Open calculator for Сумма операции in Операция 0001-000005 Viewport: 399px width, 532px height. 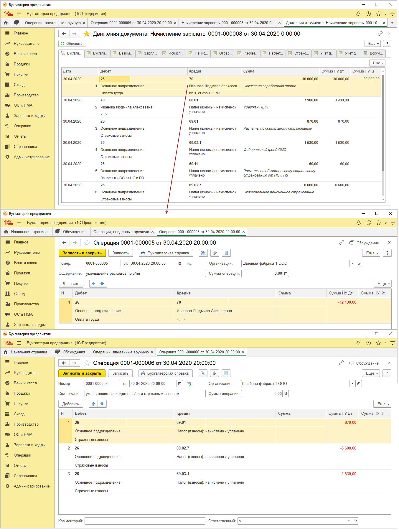pos(286,274)
